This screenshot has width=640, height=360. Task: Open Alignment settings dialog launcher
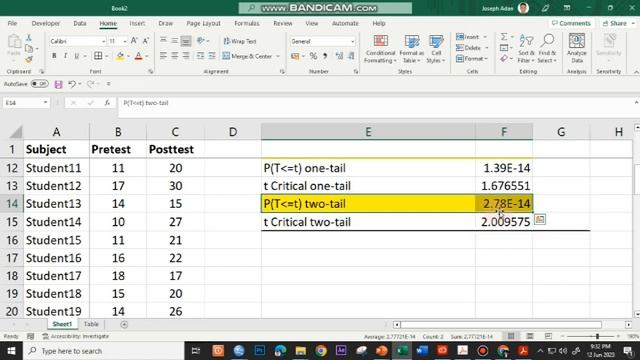[282, 71]
